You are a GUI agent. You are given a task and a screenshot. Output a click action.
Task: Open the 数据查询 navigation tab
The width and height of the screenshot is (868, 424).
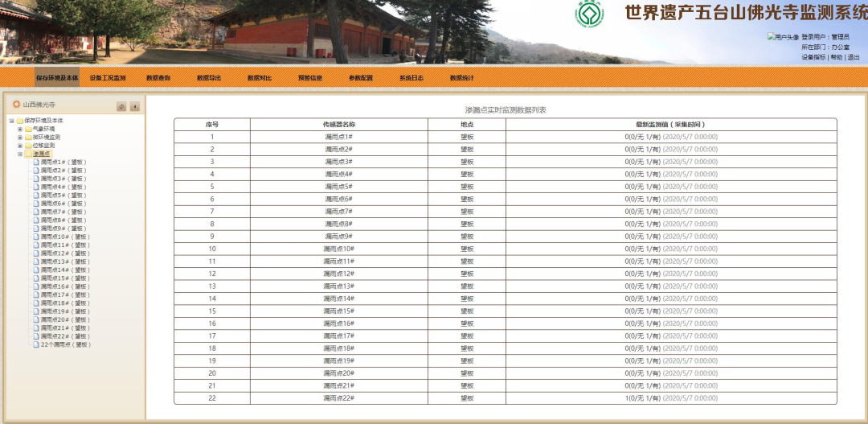pos(158,78)
